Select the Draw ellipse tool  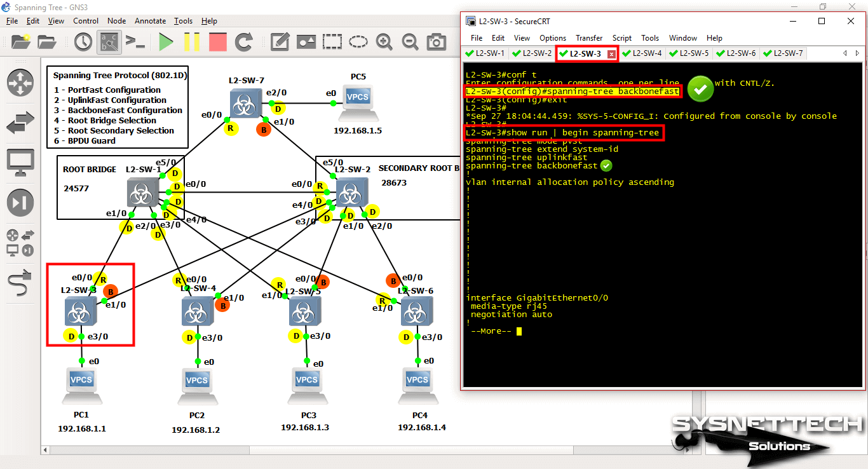pos(358,43)
